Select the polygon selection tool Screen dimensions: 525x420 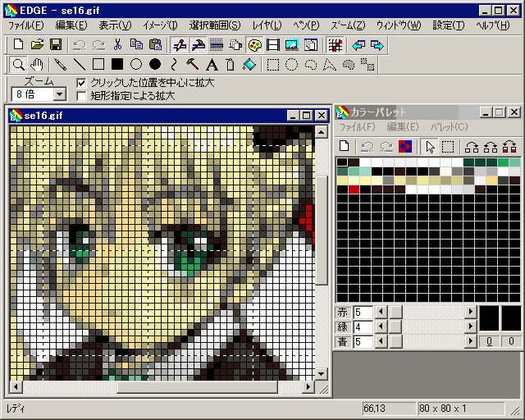tap(330, 65)
